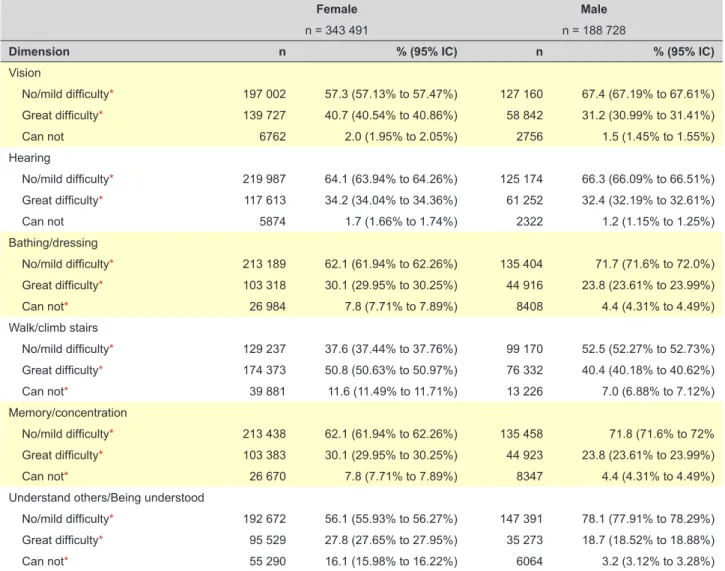Click the value 55 290 in last row
725x571 pixels.
267,561
